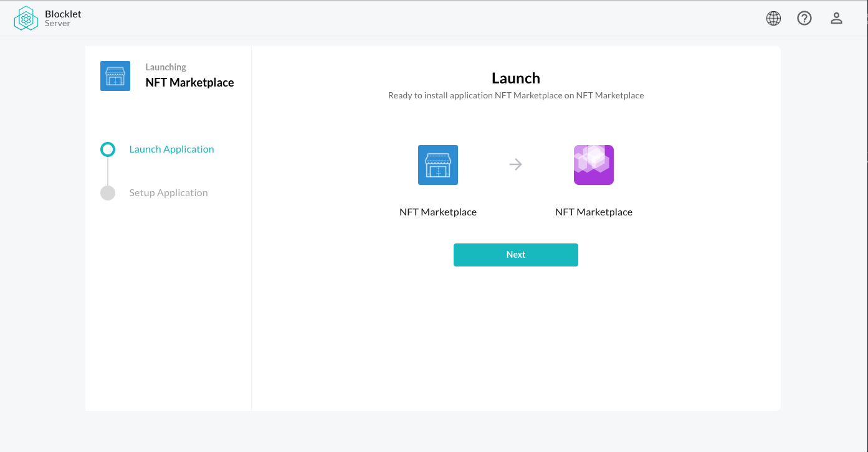868x452 pixels.
Task: Open the help question mark icon
Action: tap(804, 18)
